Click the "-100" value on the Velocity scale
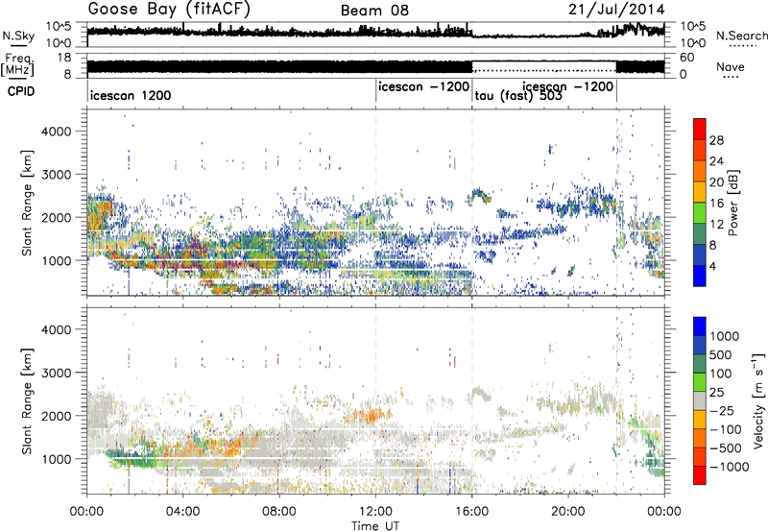 coord(727,429)
